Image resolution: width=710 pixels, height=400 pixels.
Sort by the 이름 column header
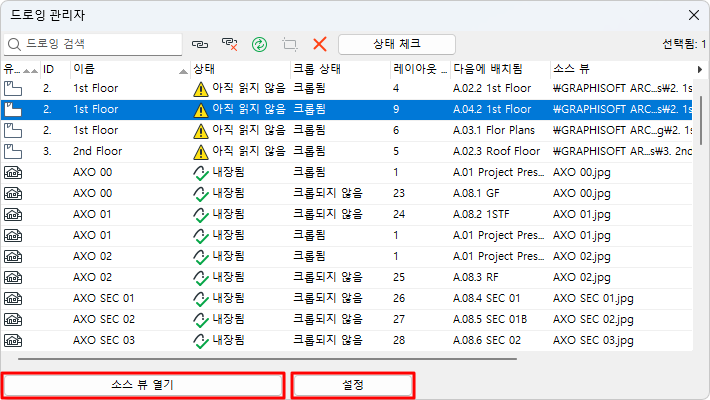130,69
